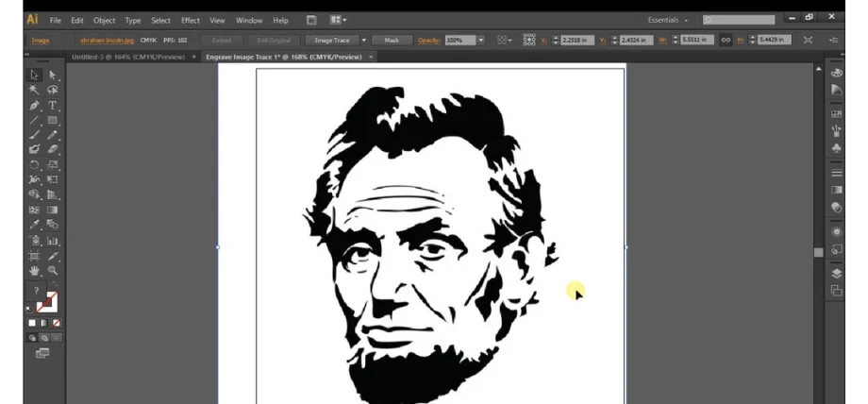This screenshot has width=868, height=404.
Task: Select the Blend tool
Action: (x=53, y=225)
